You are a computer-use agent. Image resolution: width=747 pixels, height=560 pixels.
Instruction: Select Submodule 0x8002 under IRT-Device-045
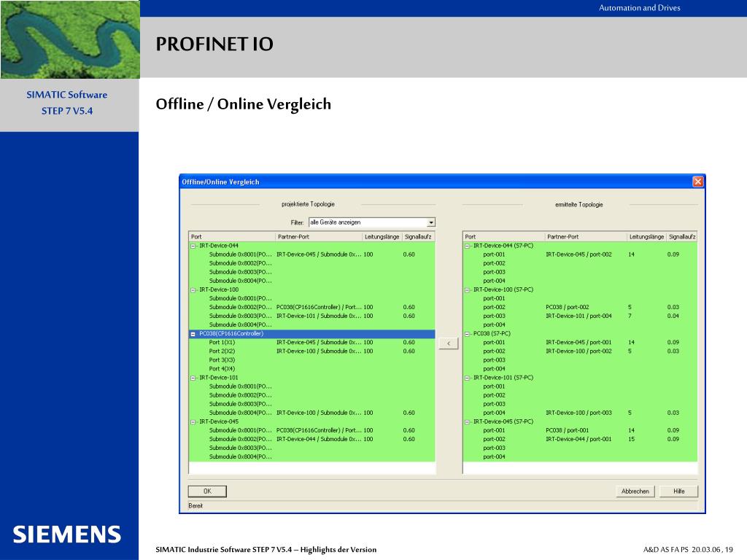(x=241, y=439)
